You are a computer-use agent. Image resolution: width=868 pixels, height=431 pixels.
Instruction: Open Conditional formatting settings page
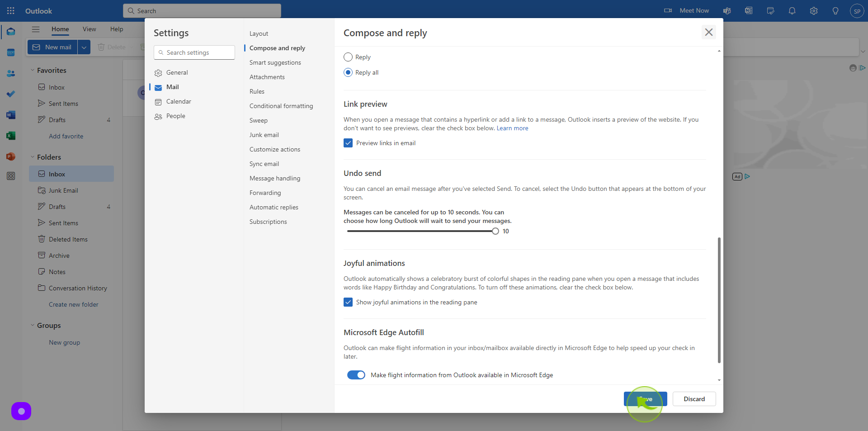tap(281, 106)
